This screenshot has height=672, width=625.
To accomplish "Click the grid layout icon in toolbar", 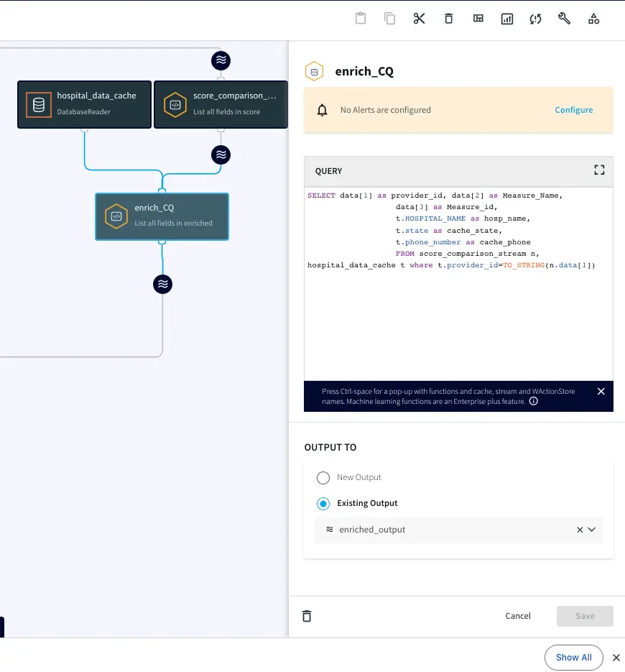I will [x=478, y=19].
